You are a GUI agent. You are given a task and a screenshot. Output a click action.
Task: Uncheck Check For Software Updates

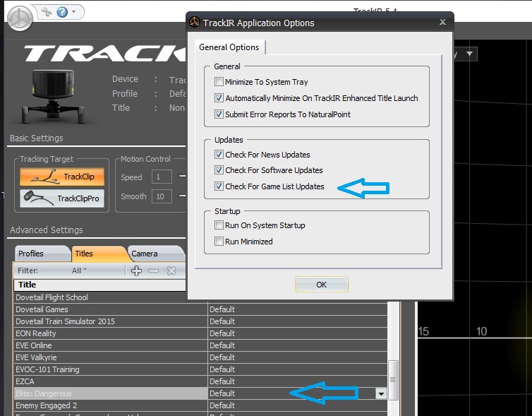[219, 170]
